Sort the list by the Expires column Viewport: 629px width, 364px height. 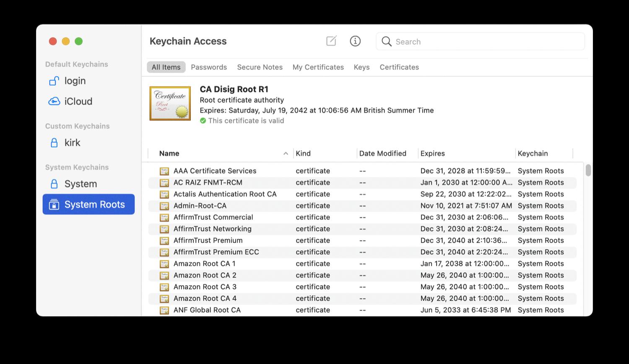point(433,153)
